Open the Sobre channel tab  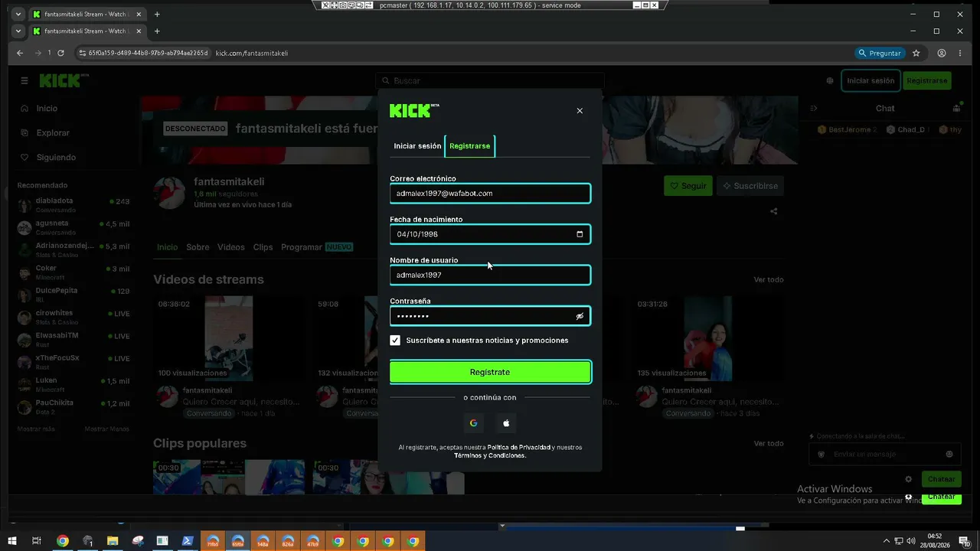coord(198,247)
